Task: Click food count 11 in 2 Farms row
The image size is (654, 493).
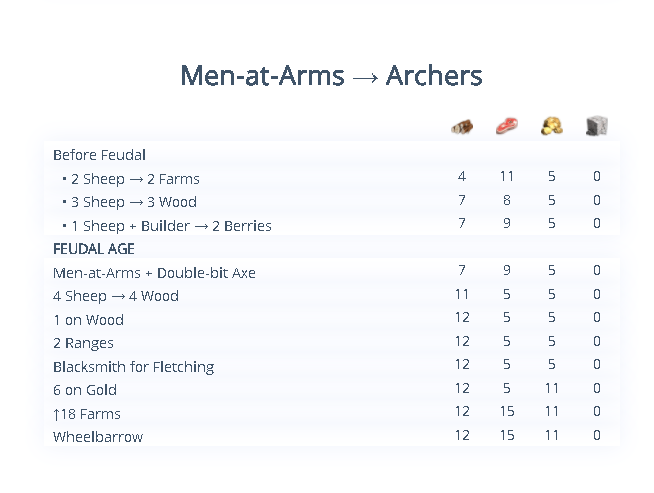Action: pyautogui.click(x=507, y=177)
